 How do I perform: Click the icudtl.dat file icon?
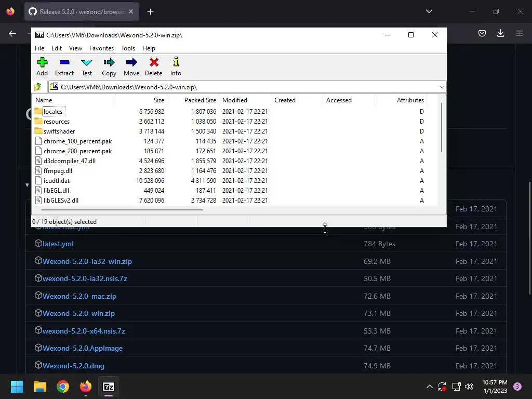coord(38,180)
